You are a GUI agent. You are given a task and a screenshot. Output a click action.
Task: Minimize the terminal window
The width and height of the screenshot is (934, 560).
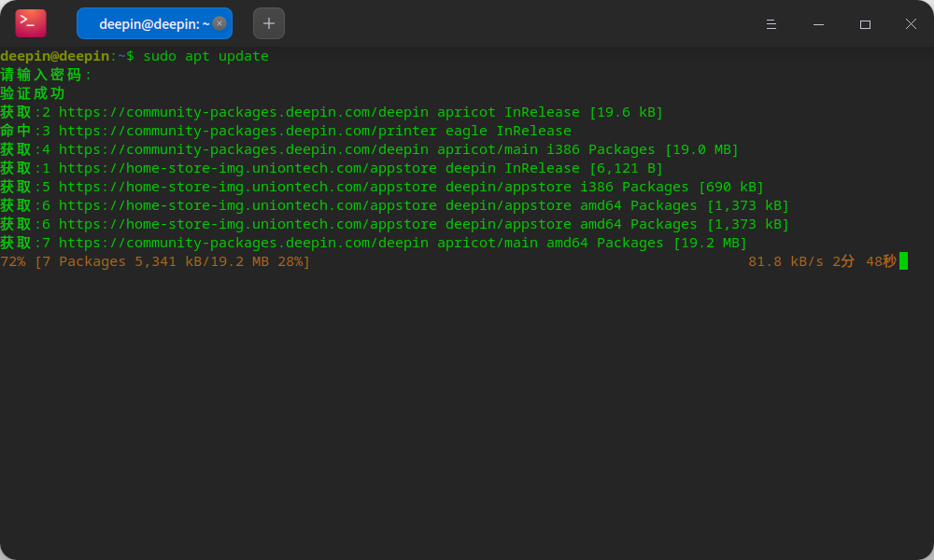click(x=818, y=23)
